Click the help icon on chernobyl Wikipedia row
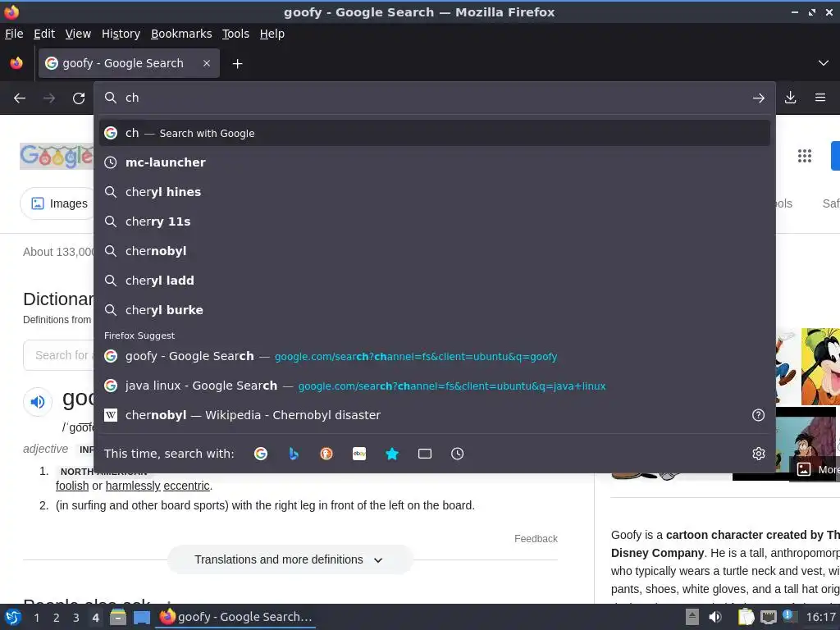The width and height of the screenshot is (840, 630). pos(759,415)
